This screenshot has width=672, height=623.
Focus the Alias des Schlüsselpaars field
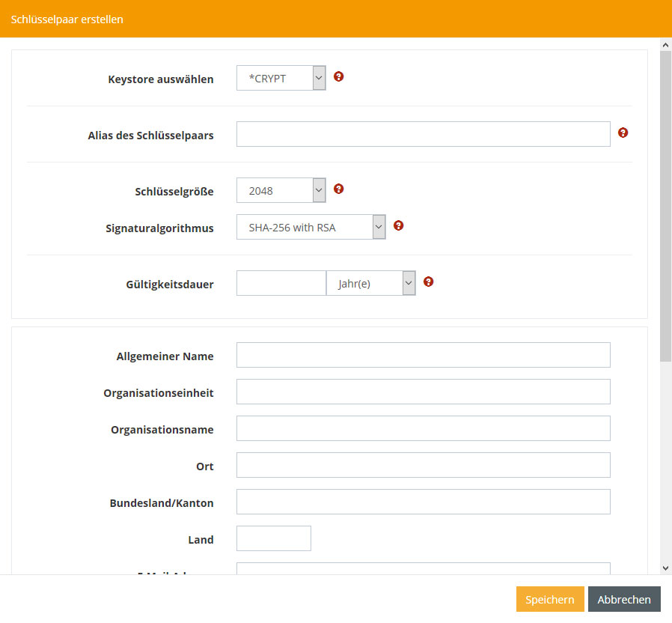423,134
